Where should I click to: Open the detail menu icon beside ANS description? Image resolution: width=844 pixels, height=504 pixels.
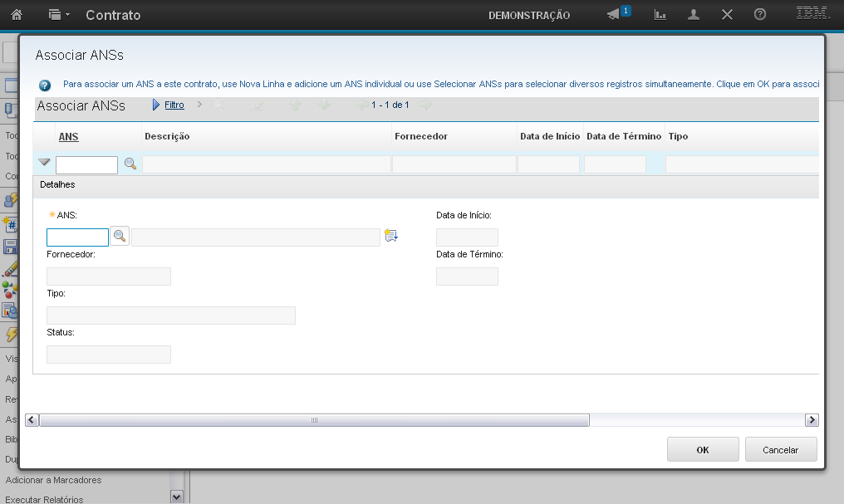[391, 237]
